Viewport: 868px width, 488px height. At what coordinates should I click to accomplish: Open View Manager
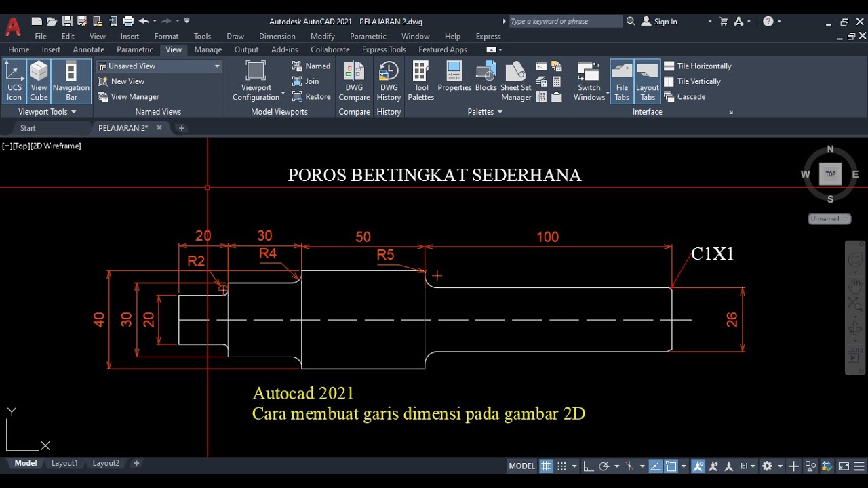click(129, 96)
